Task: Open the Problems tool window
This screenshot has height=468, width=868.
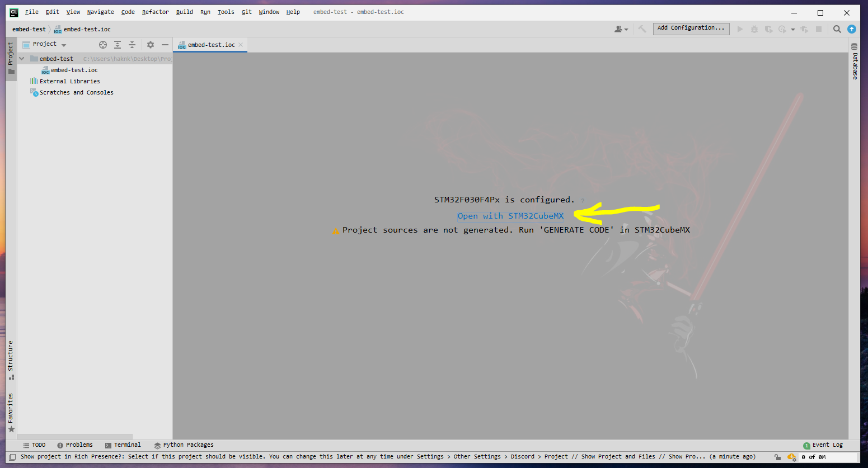Action: coord(75,445)
